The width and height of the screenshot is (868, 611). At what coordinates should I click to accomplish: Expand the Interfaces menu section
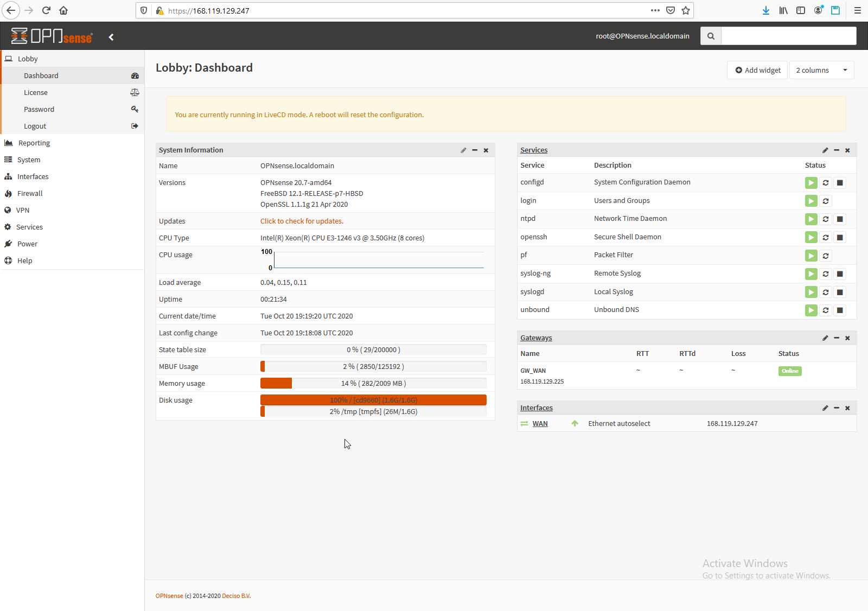pyautogui.click(x=33, y=177)
